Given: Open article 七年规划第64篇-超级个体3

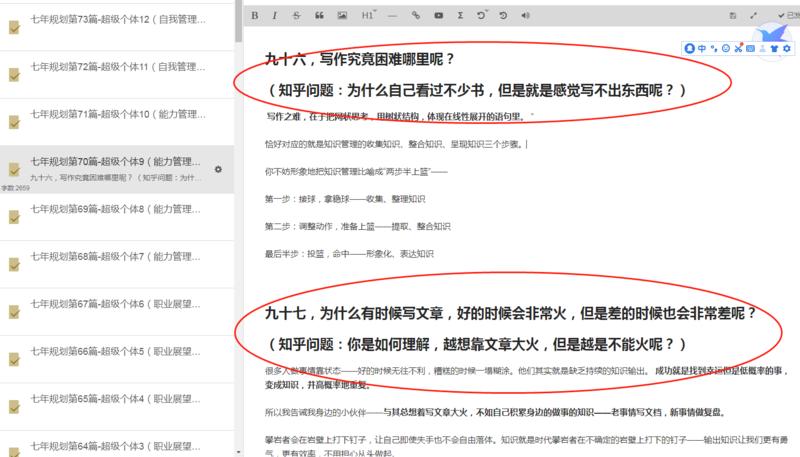Looking at the screenshot, I should 117,444.
